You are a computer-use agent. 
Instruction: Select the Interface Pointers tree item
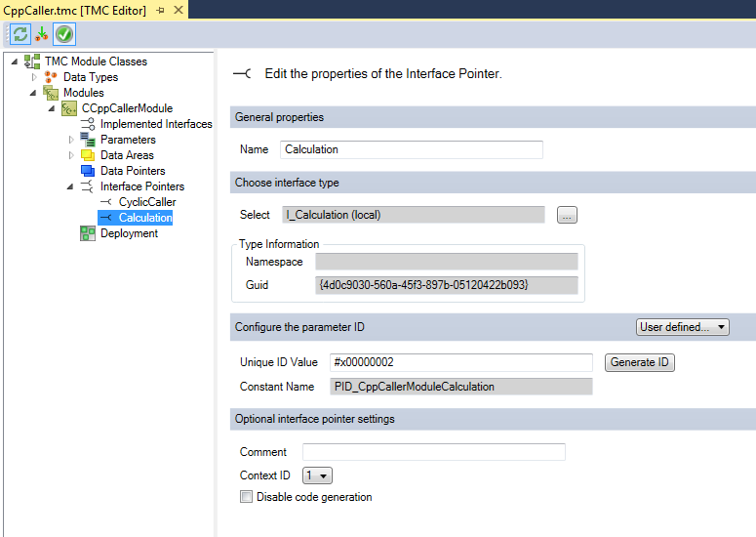[142, 186]
